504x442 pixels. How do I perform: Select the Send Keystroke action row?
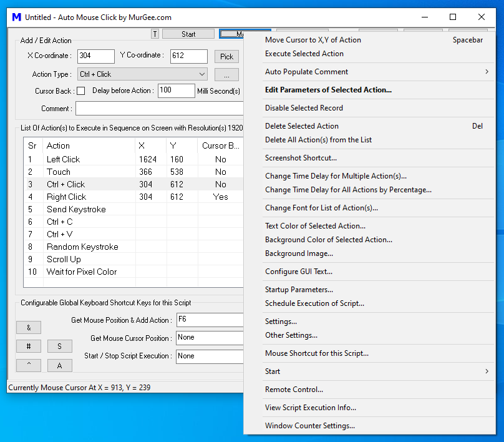pyautogui.click(x=133, y=209)
